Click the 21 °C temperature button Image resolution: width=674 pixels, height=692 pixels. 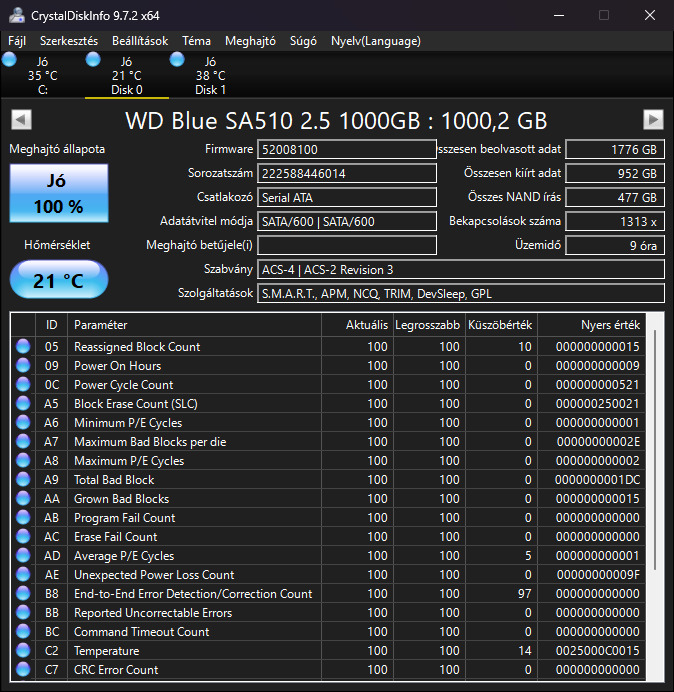coord(59,279)
